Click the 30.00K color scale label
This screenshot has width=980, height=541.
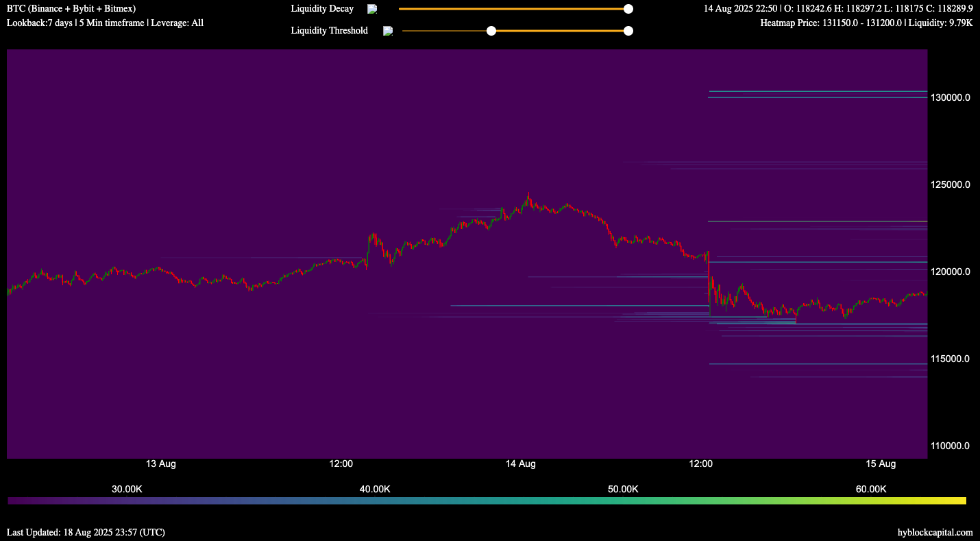click(x=127, y=489)
